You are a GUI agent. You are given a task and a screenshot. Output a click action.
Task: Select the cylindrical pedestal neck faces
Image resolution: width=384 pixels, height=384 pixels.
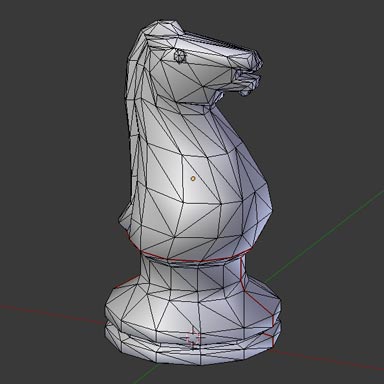coord(193,278)
